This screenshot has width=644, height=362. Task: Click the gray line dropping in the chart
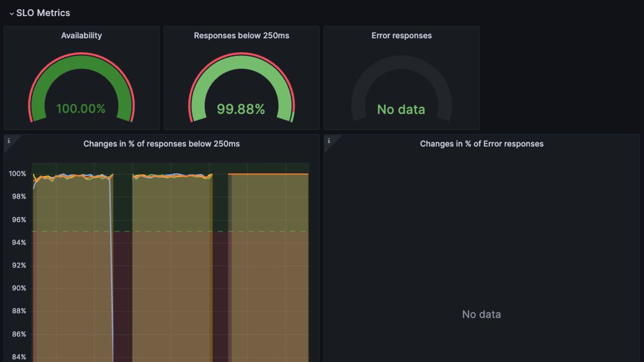click(111, 268)
